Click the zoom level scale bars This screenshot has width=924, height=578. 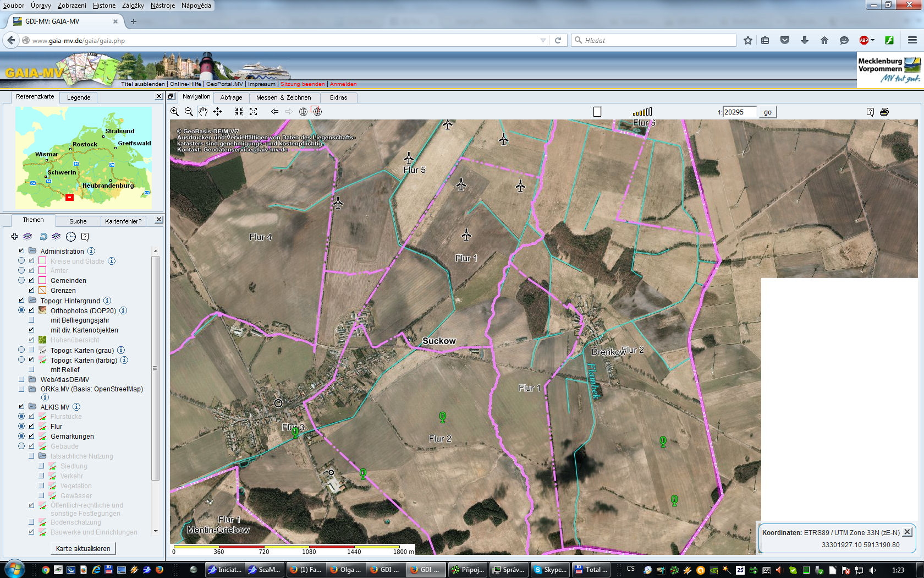(642, 112)
